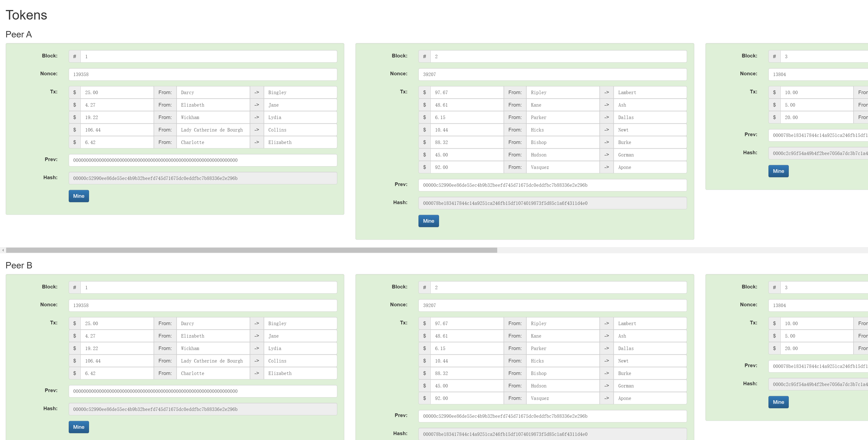This screenshot has width=868, height=440.
Task: Edit 106.44 amount in Peer A block 1
Action: pyautogui.click(x=117, y=130)
